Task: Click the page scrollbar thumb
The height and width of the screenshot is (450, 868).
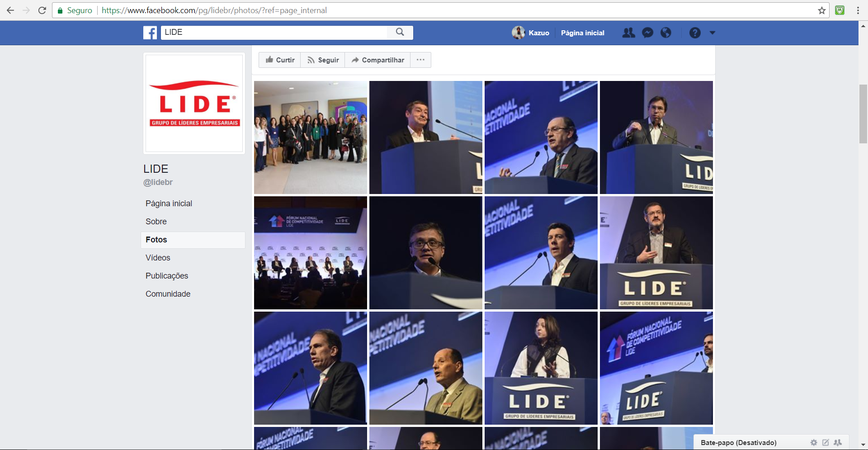Action: [x=863, y=114]
